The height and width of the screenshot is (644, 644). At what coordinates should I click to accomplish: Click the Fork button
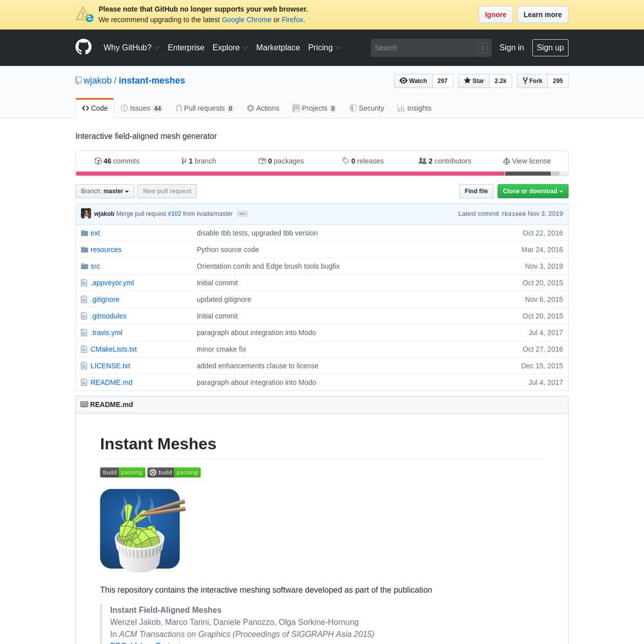tap(533, 81)
